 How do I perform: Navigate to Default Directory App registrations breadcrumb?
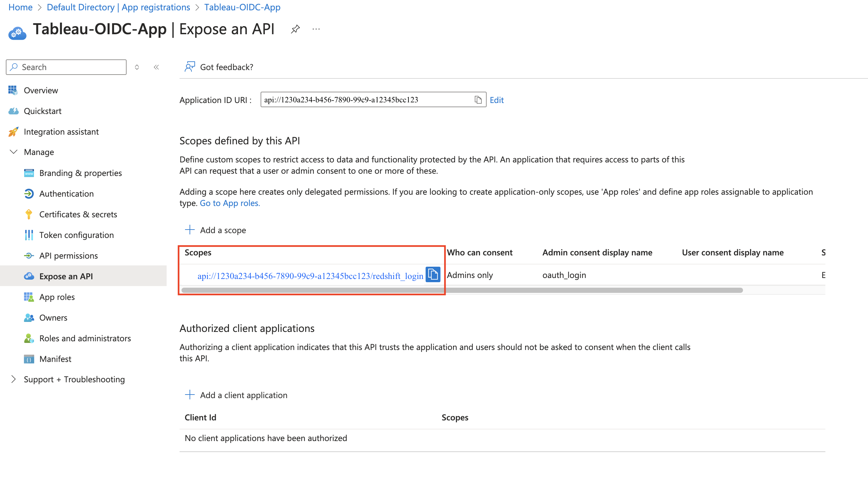coord(118,7)
